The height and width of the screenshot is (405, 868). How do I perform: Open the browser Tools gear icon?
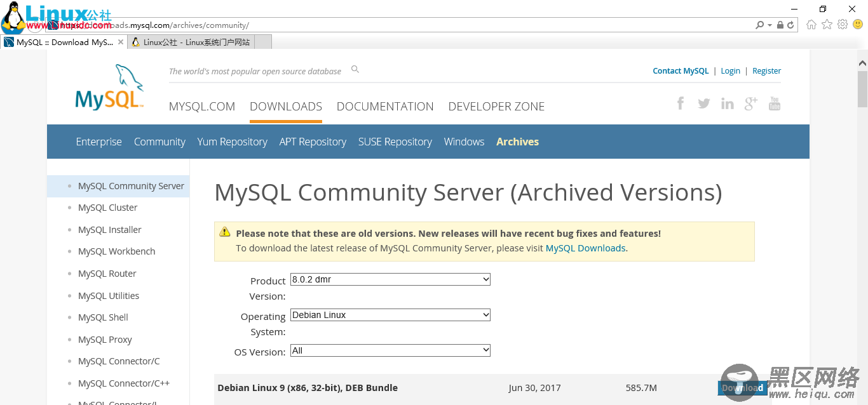coord(843,25)
